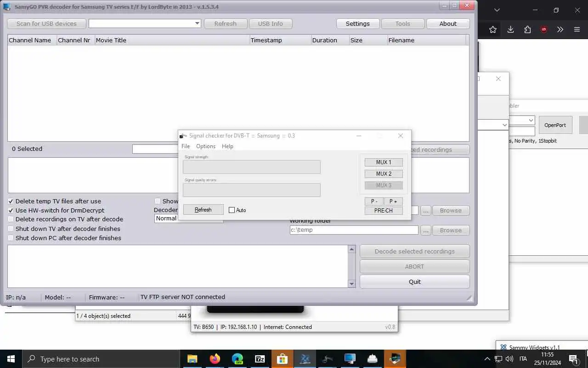588x368 pixels.
Task: Select MUX 1 in Signal checker
Action: (384, 162)
